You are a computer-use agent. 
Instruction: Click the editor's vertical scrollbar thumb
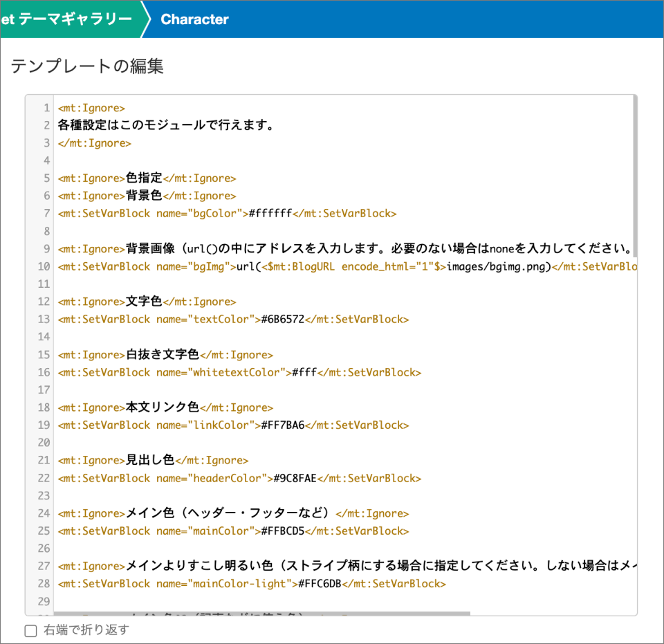pyautogui.click(x=634, y=166)
